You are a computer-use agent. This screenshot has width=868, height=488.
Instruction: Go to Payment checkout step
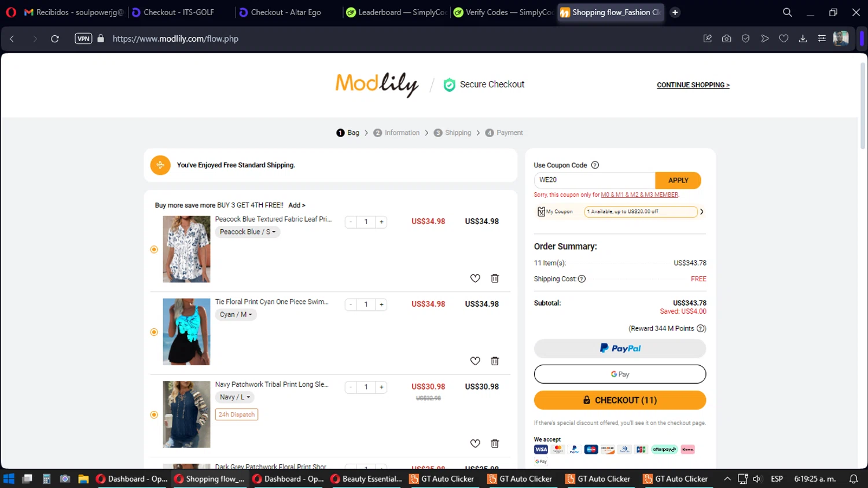tap(504, 133)
